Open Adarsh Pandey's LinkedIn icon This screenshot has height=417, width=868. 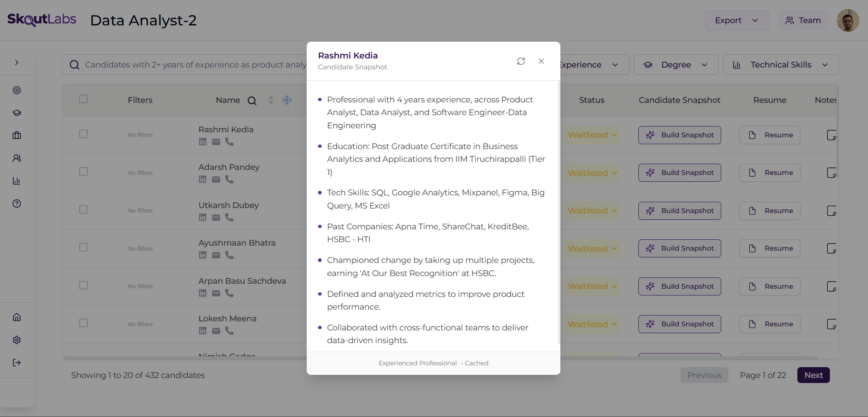203,179
